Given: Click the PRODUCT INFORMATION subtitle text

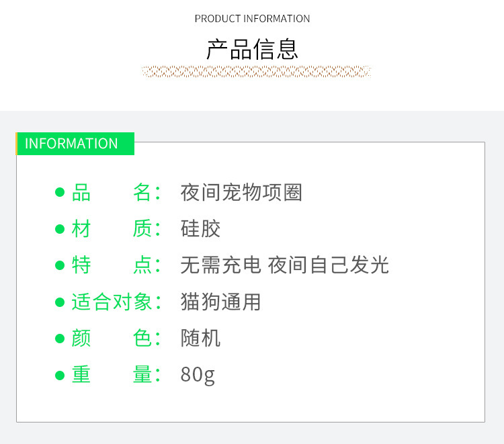Looking at the screenshot, I should coord(252,19).
